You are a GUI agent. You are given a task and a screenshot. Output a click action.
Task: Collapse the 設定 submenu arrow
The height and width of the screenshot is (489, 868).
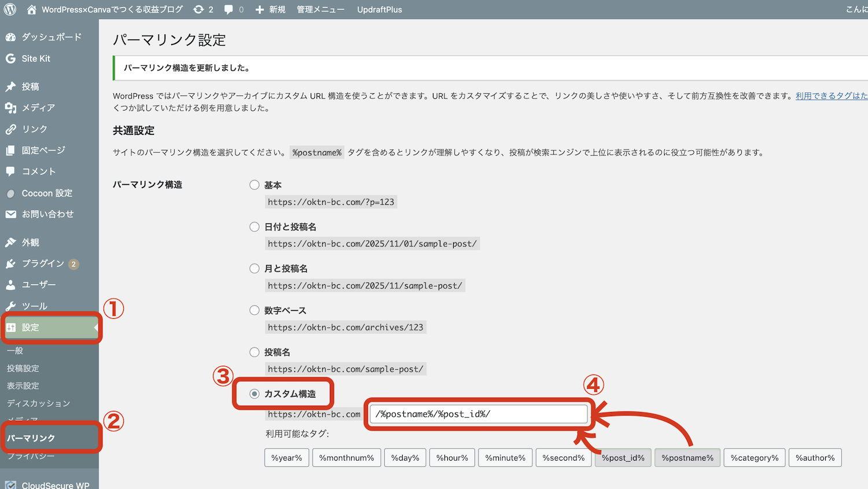click(96, 327)
